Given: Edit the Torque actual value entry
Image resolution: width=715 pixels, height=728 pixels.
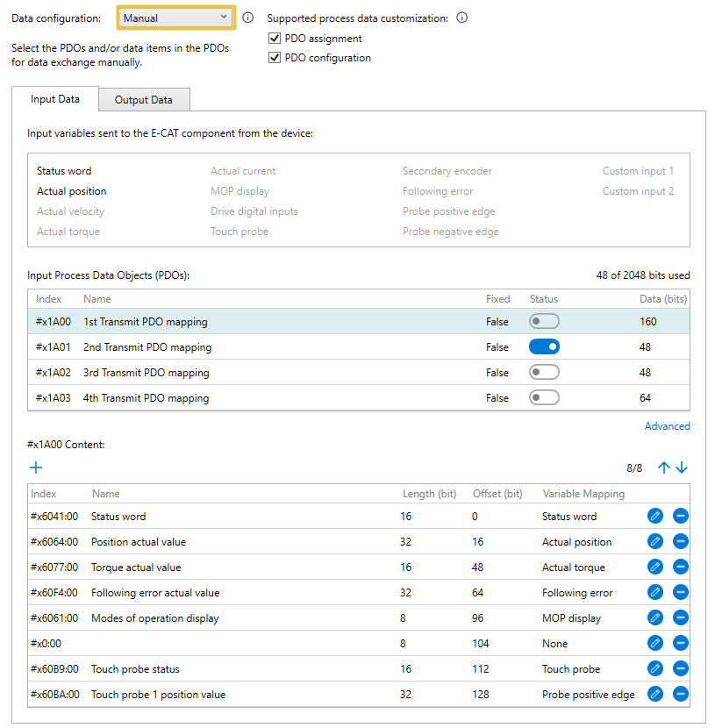Looking at the screenshot, I should point(654,567).
